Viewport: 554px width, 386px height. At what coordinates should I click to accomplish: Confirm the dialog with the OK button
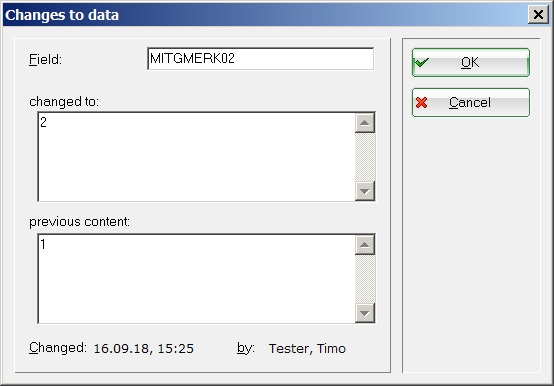pyautogui.click(x=471, y=63)
